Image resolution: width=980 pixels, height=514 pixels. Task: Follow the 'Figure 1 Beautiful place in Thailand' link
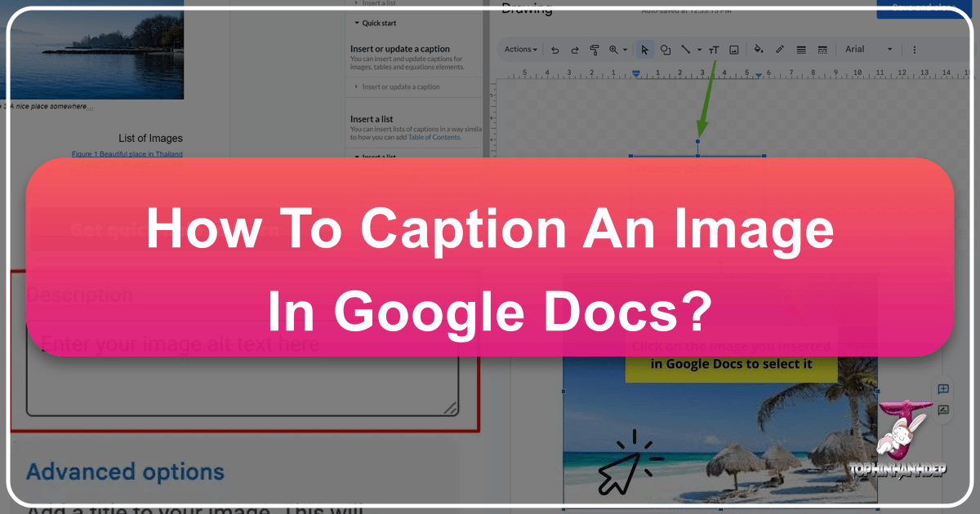[127, 153]
